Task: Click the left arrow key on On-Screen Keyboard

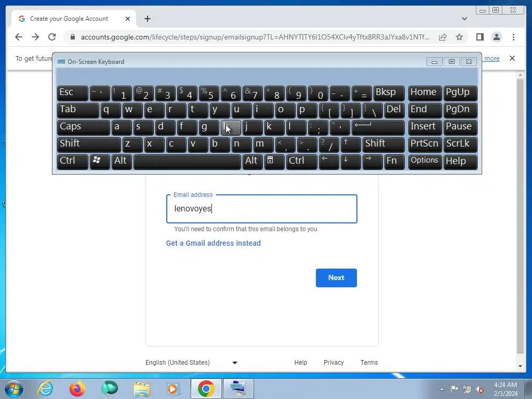Action: 329,161
